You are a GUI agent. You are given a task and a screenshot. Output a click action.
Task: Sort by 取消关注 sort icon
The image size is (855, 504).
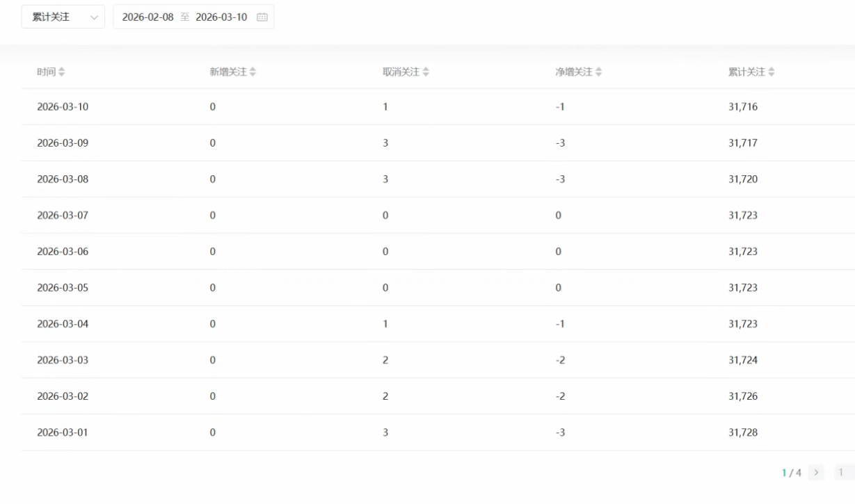click(426, 72)
